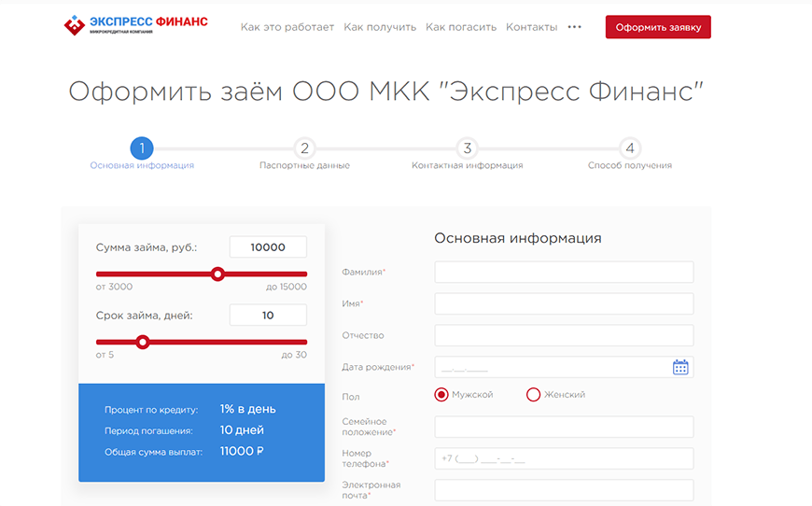812x506 pixels.
Task: Click the Сумма займа slider handle
Action: 217,274
